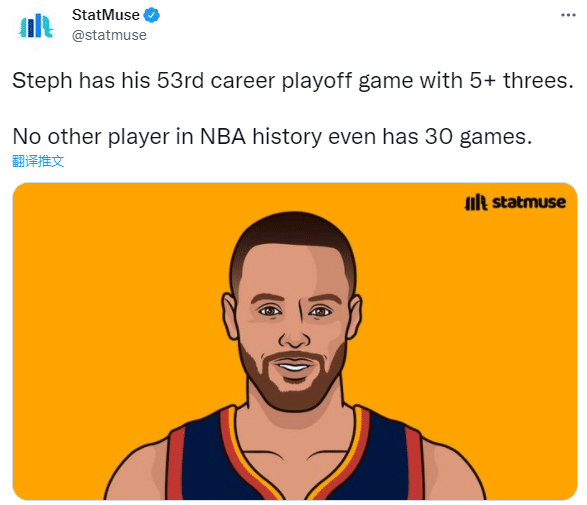Click the statmuse watermark bar icon
The image size is (587, 505).
click(x=476, y=203)
